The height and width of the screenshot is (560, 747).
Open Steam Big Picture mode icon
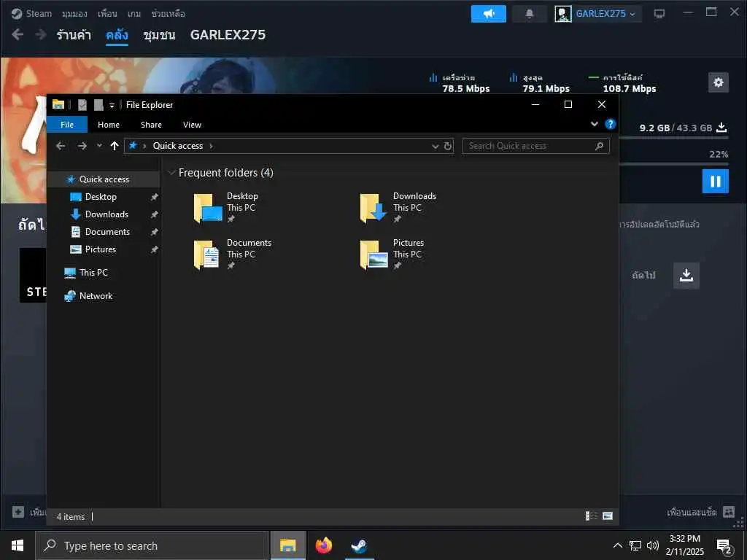[659, 14]
